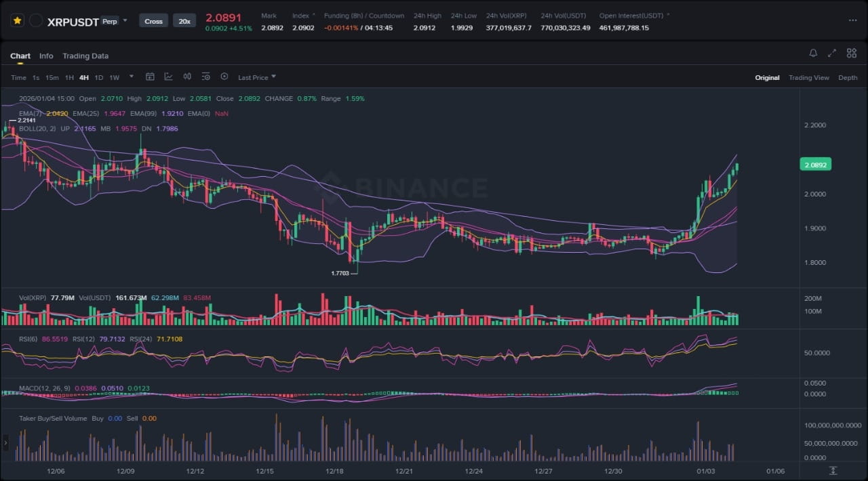Click the three-dot more options icon

click(x=852, y=20)
